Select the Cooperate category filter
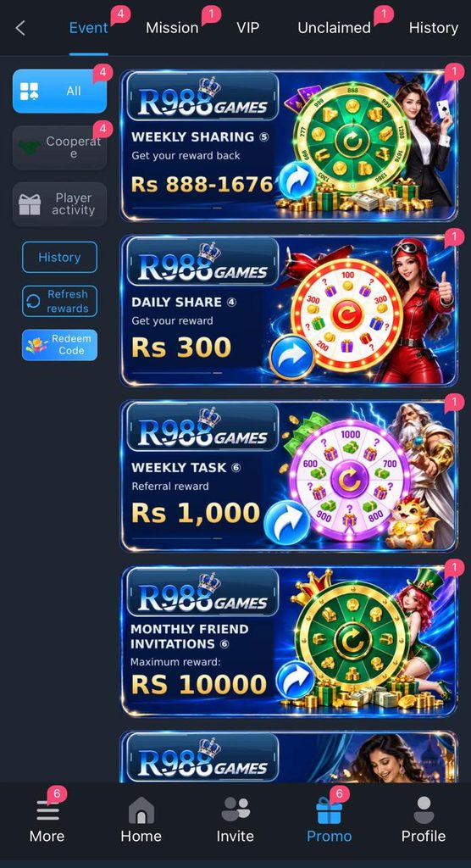Image resolution: width=471 pixels, height=868 pixels. point(60,147)
